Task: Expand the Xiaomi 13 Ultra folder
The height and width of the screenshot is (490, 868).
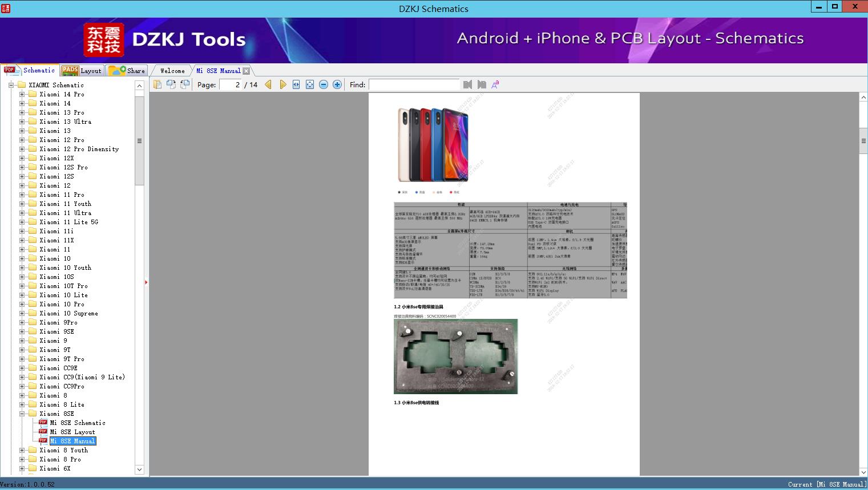Action: coord(22,122)
